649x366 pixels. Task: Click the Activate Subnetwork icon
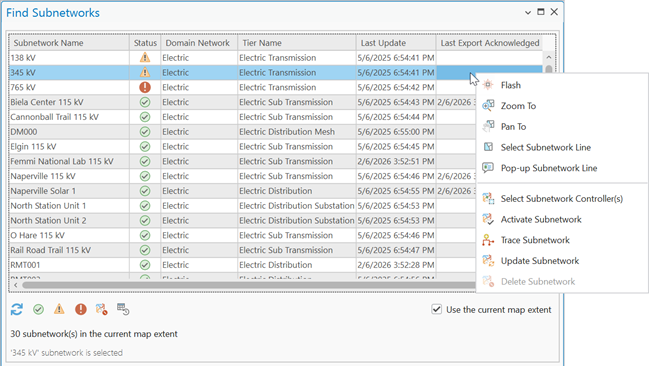[x=488, y=219]
